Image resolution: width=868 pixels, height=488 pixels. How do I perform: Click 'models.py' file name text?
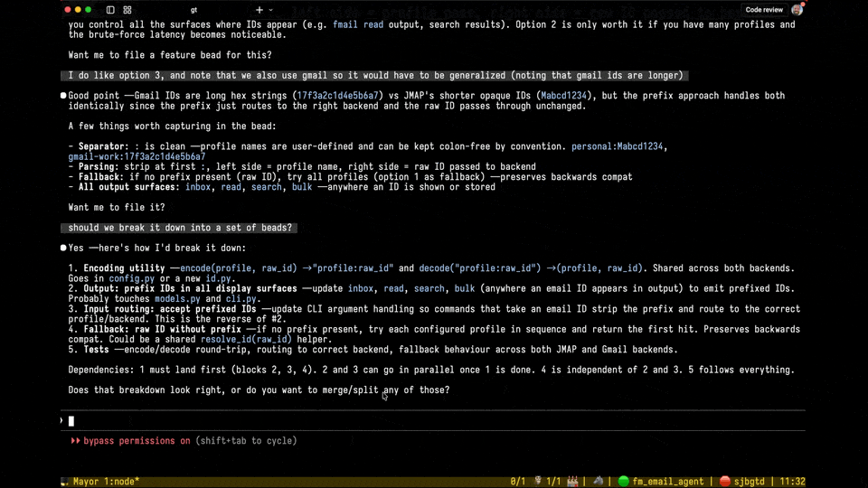[x=178, y=299]
